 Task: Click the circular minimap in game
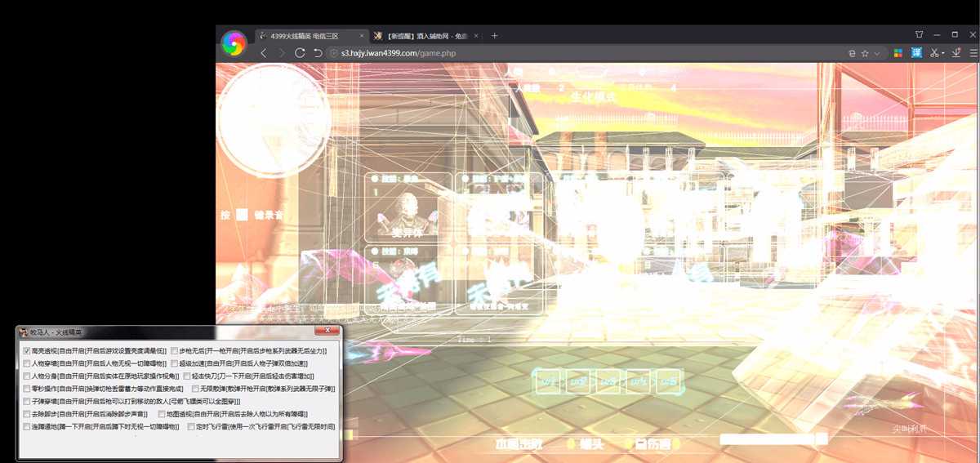click(x=273, y=120)
